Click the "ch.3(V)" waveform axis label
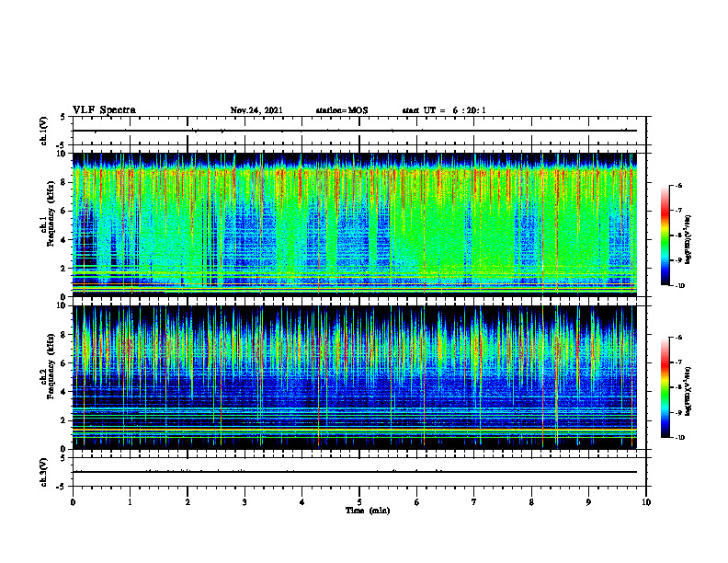Viewport: 728px width, 563px height. click(x=44, y=472)
